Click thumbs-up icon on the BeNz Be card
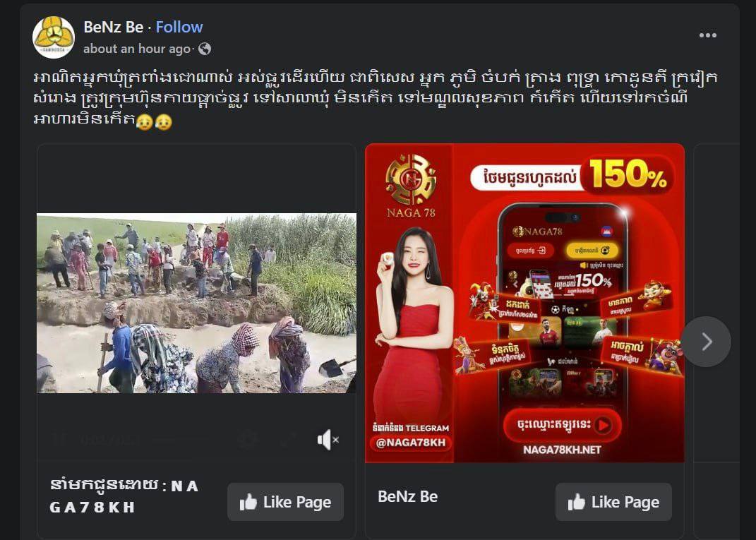The image size is (756, 540). click(x=576, y=502)
